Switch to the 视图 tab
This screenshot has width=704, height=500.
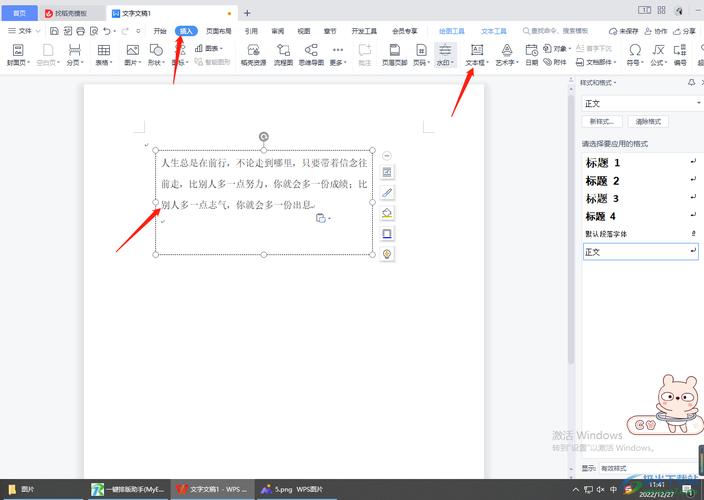[304, 31]
